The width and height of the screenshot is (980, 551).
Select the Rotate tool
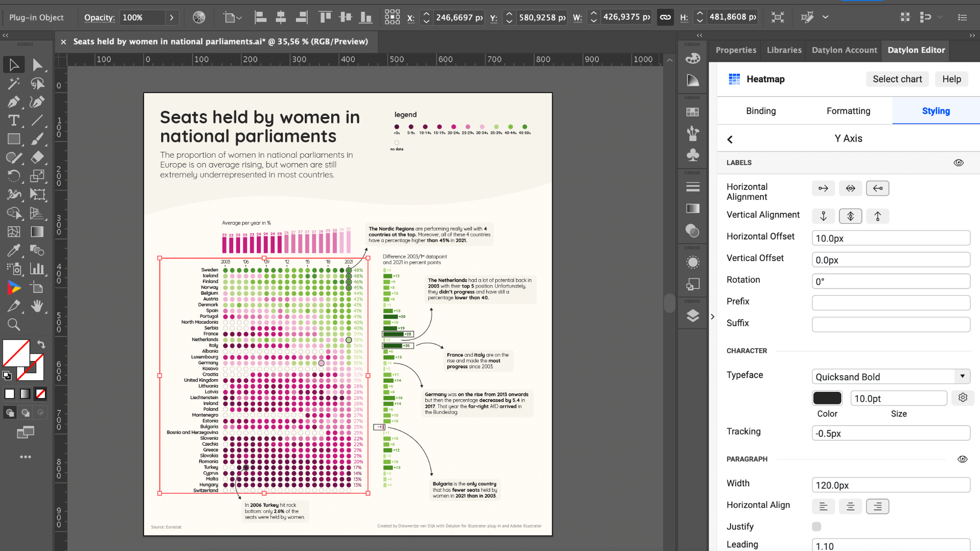tap(14, 176)
